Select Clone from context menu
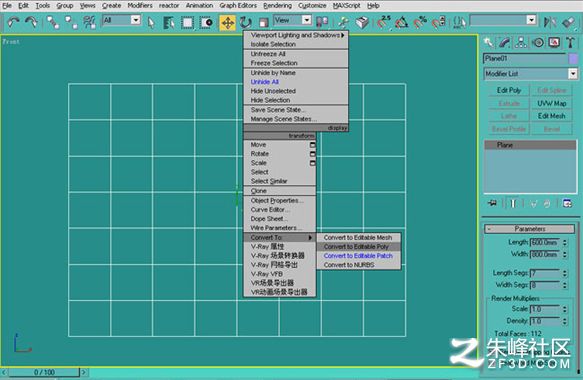Viewport: 583px width, 380px height. (x=280, y=191)
